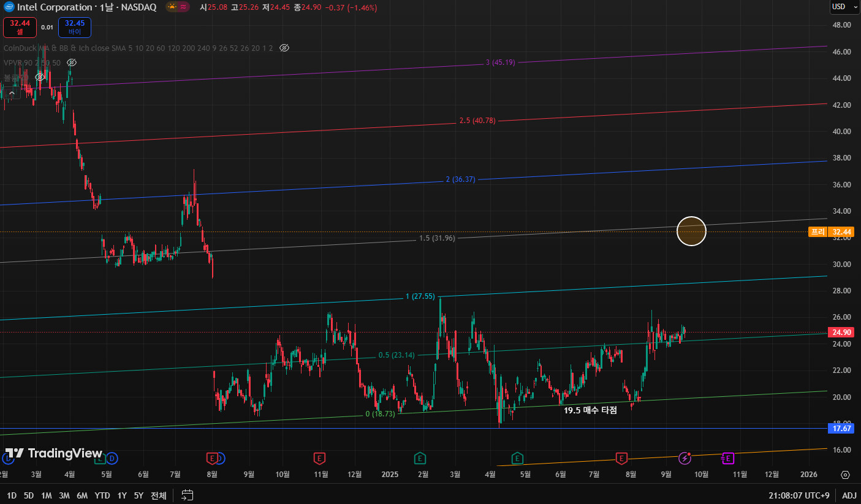Select the 3M time range
This screenshot has width=861, height=504.
click(64, 495)
